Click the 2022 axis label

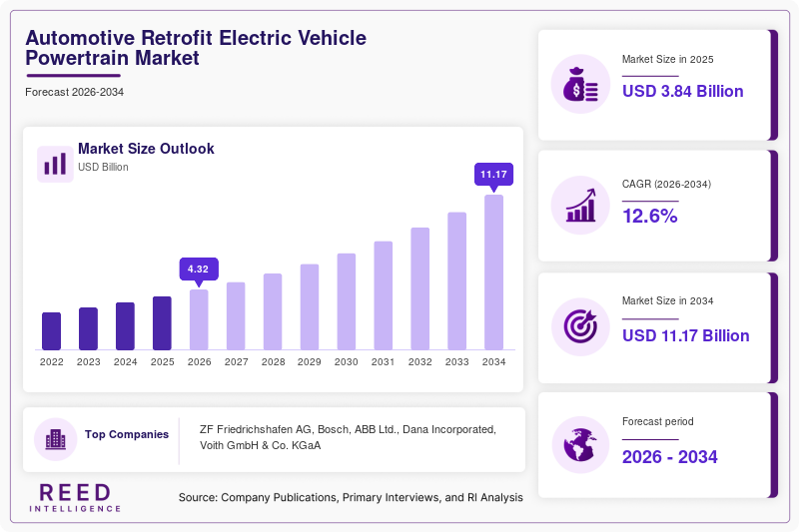(52, 362)
